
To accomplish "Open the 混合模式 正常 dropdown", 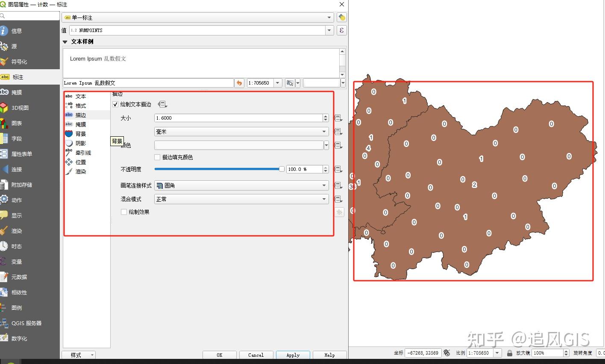I will tap(241, 199).
